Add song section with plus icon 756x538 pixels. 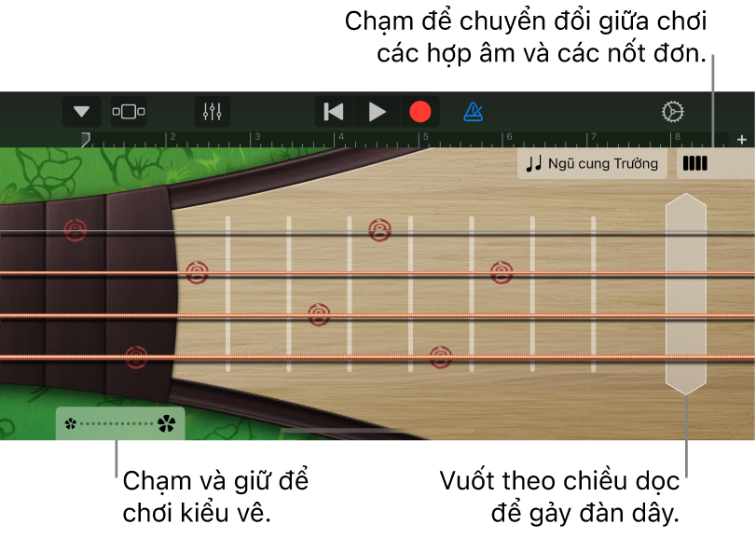tap(741, 140)
